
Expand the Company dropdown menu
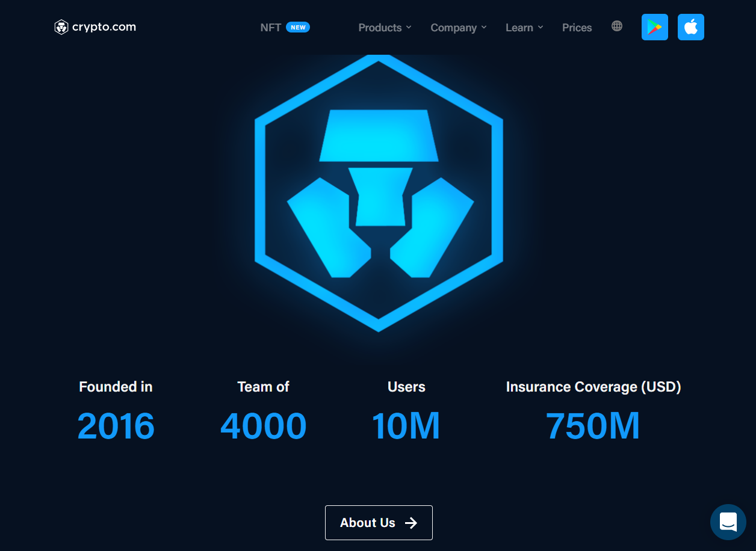tap(459, 28)
